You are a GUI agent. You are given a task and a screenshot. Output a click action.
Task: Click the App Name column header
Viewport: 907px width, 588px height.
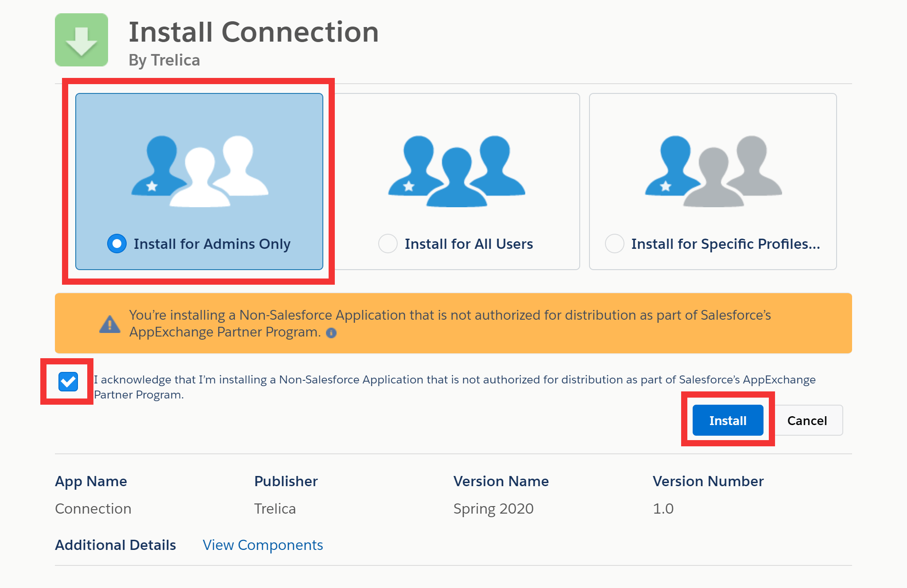[91, 481]
